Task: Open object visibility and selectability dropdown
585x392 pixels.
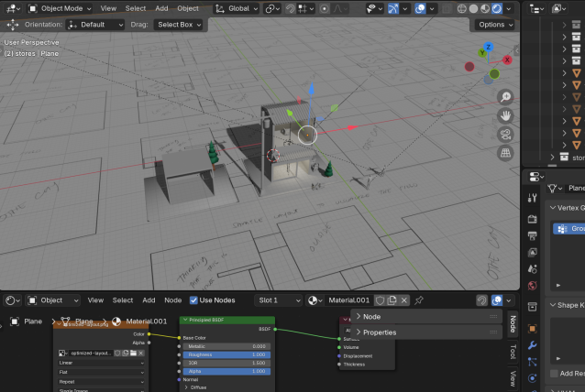Action: (x=375, y=8)
